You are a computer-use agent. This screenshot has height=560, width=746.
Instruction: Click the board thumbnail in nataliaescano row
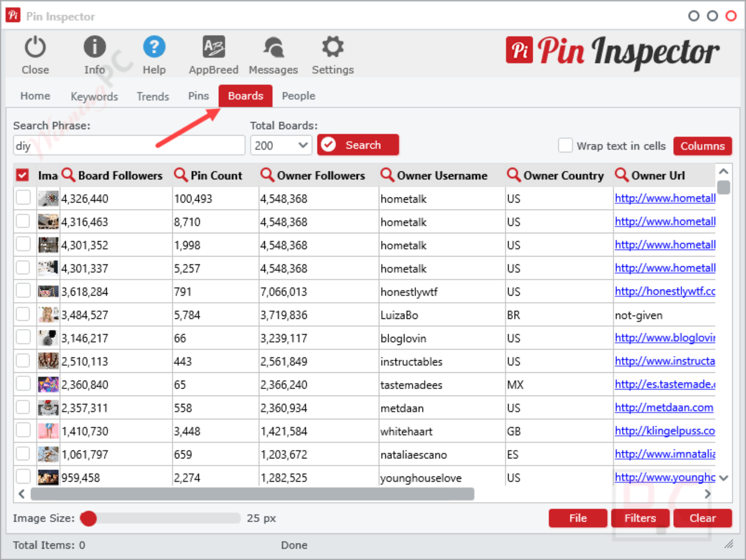[x=48, y=454]
